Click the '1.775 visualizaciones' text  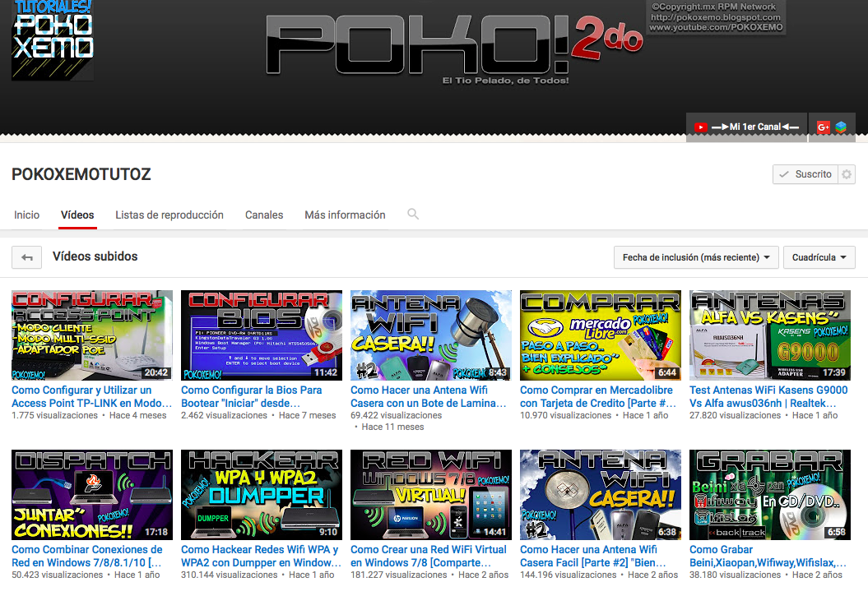click(x=54, y=415)
